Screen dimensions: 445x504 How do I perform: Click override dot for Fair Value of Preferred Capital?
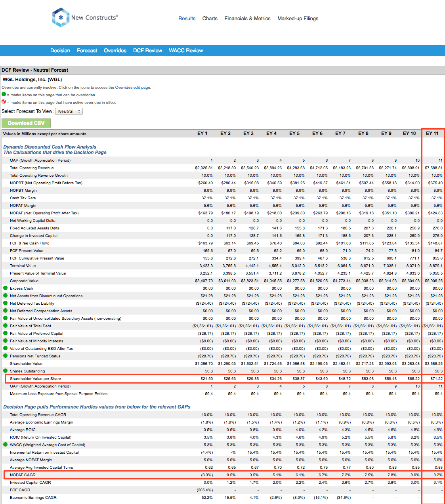[x=6, y=333]
